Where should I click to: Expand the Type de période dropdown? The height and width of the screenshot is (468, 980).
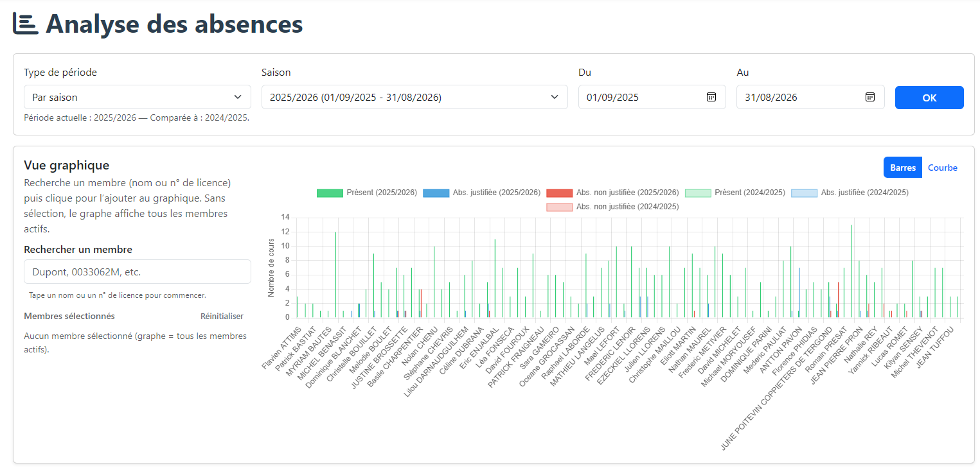pyautogui.click(x=137, y=97)
